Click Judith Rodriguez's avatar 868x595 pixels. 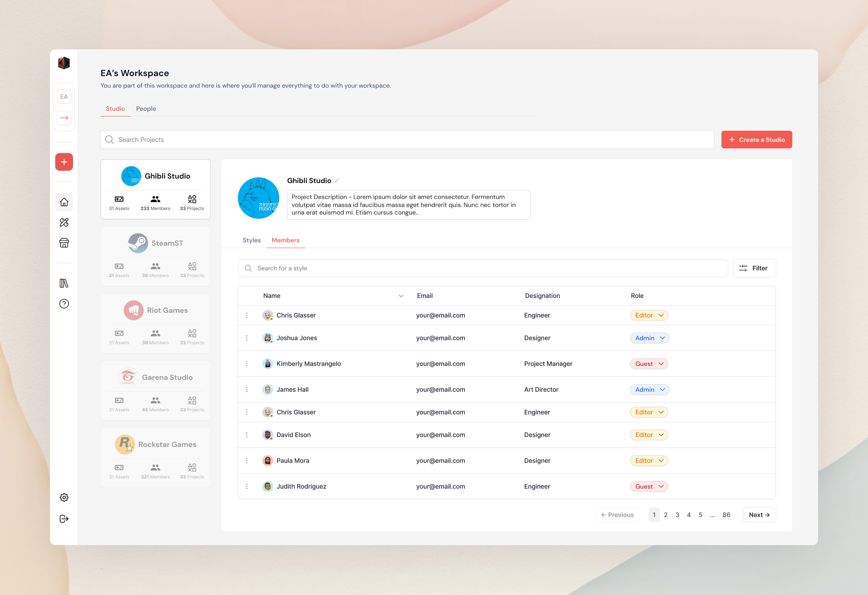(267, 486)
